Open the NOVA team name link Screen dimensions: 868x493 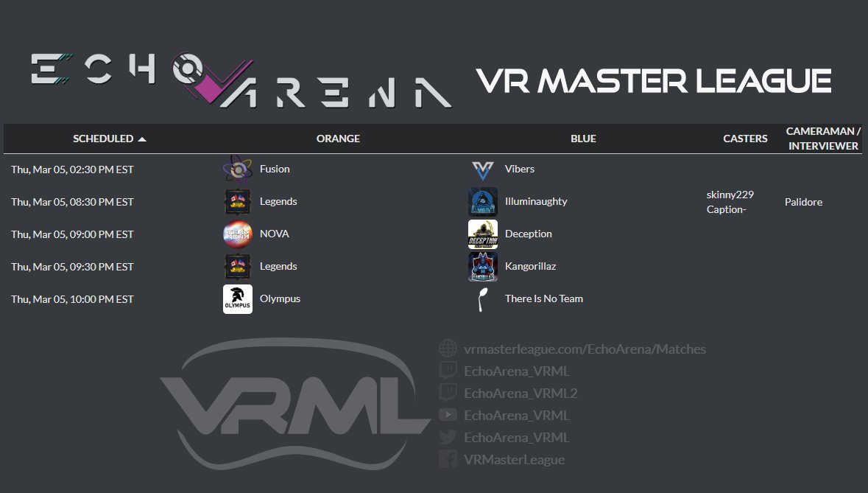[x=275, y=234]
